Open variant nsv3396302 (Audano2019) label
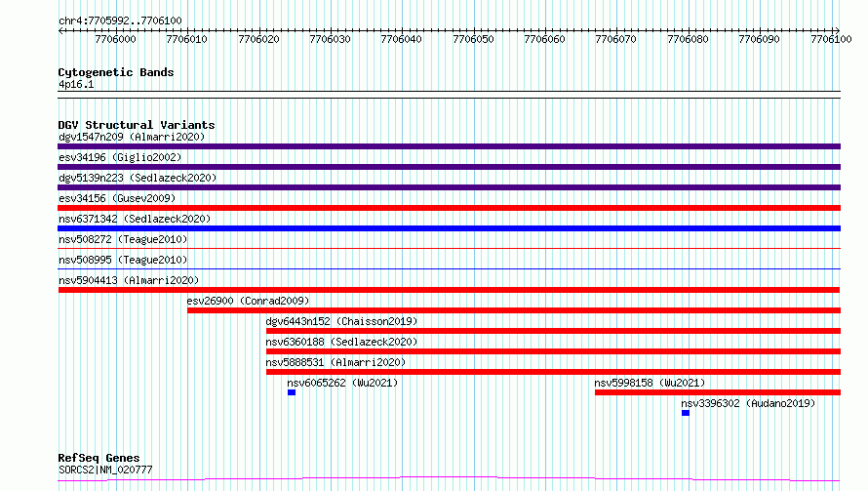868x491 pixels. click(x=748, y=403)
